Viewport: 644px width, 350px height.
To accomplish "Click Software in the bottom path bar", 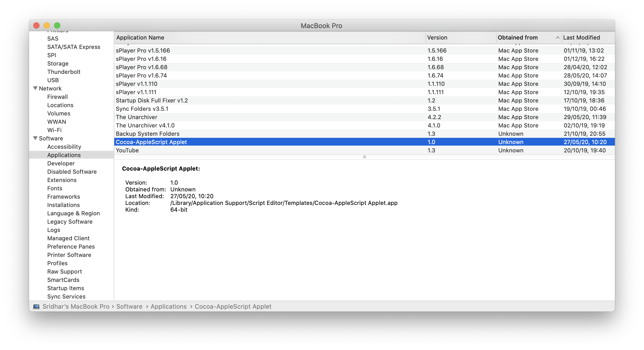I will 129,307.
